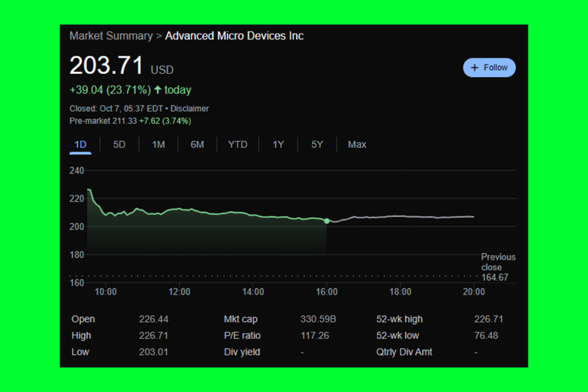Select the green dot marking market close on chart
The image size is (588, 392).
327,221
